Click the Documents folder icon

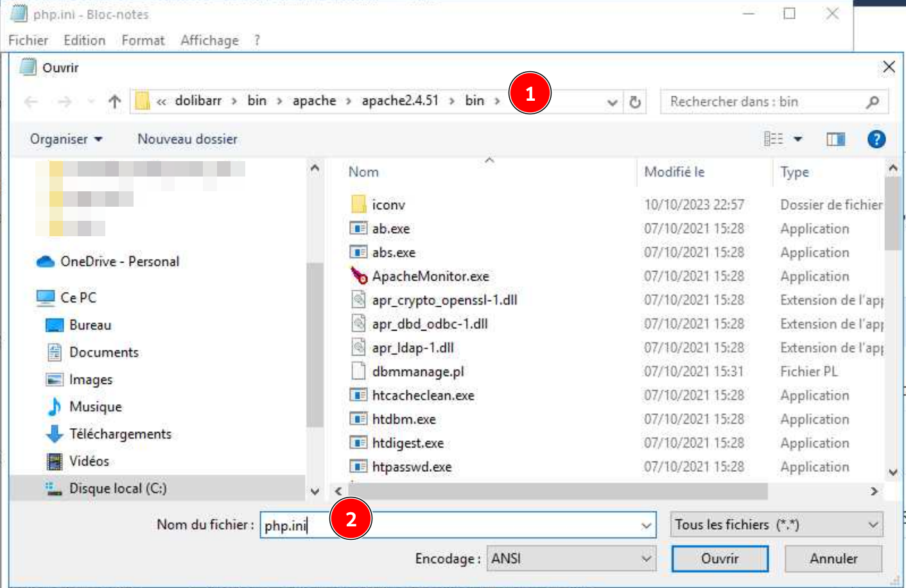(55, 352)
